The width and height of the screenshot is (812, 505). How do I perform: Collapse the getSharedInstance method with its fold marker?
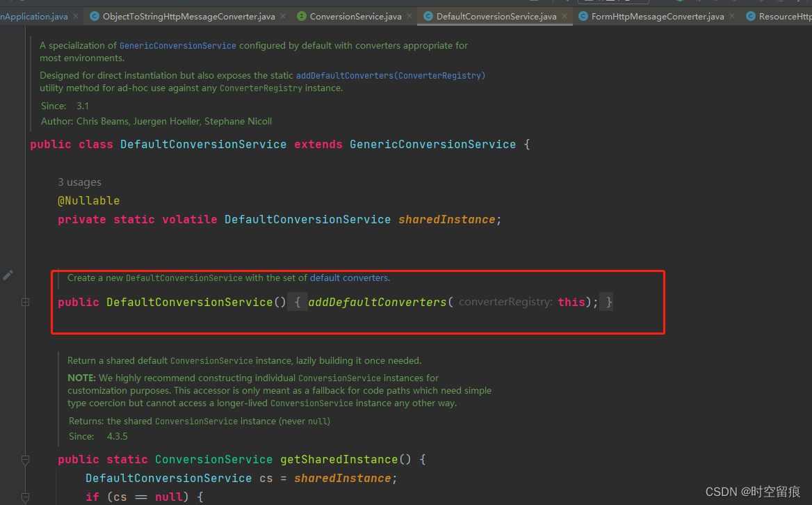pos(26,460)
